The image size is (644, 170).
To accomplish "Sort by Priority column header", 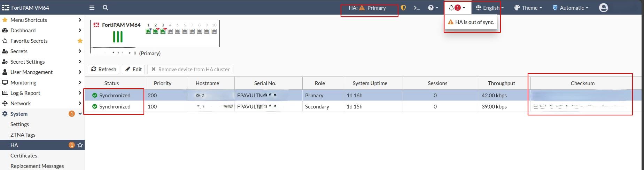I will pyautogui.click(x=163, y=83).
